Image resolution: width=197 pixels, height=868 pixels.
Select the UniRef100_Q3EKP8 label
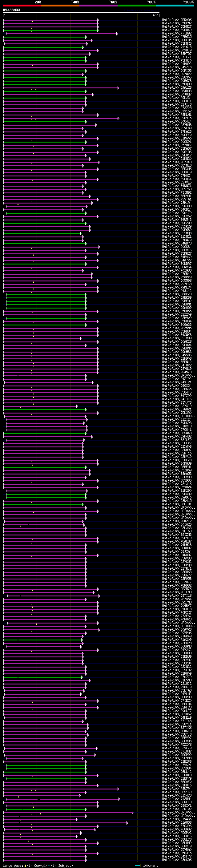(x=177, y=643)
